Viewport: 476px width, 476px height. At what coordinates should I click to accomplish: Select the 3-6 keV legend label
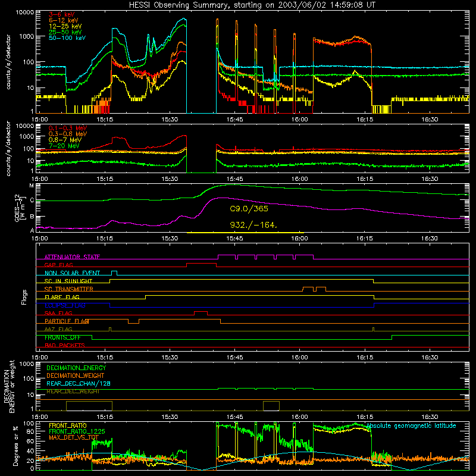click(x=62, y=14)
